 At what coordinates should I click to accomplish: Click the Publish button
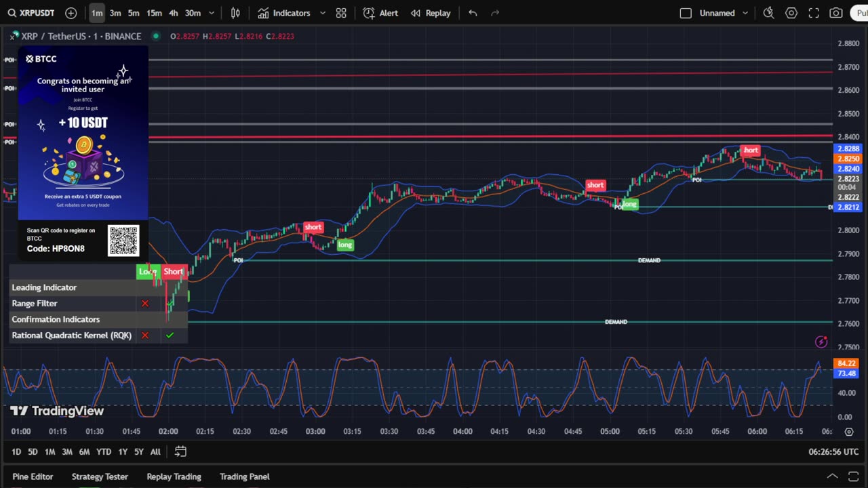860,13
